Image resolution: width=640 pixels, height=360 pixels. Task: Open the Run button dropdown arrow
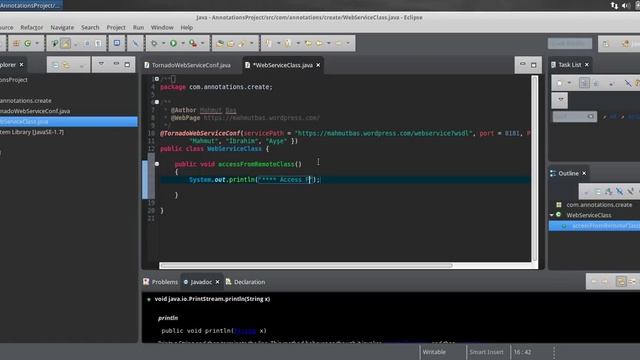(x=183, y=43)
